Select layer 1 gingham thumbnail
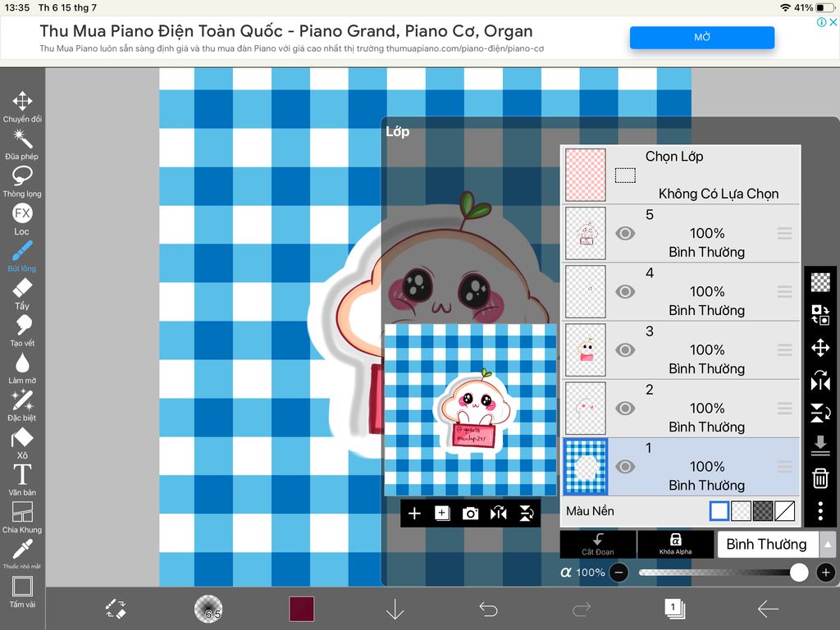The image size is (840, 630). (586, 467)
